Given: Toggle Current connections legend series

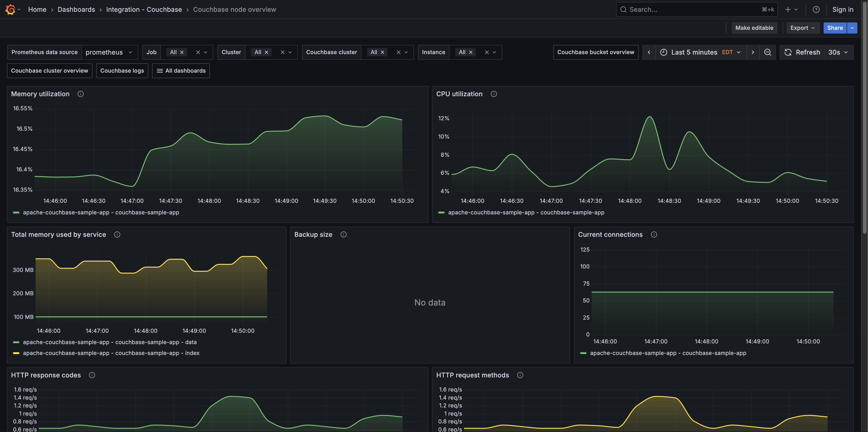Looking at the screenshot, I should coord(668,353).
